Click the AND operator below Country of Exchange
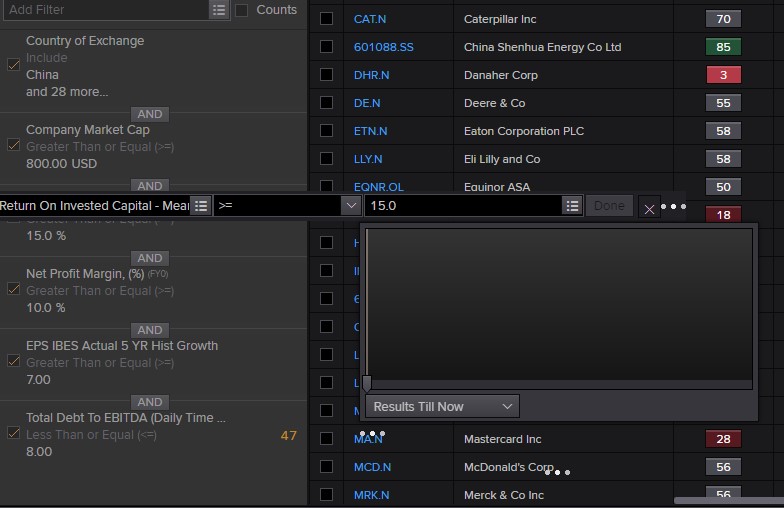The height and width of the screenshot is (508, 784). (x=150, y=114)
